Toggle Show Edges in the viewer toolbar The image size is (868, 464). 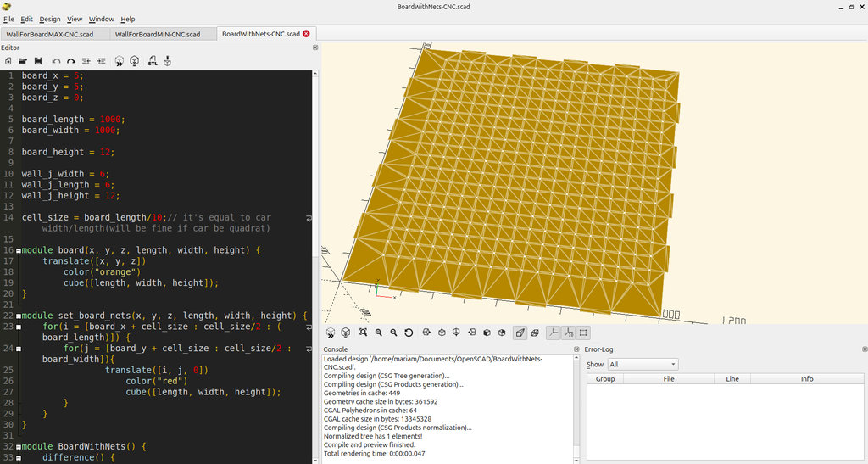(x=583, y=333)
